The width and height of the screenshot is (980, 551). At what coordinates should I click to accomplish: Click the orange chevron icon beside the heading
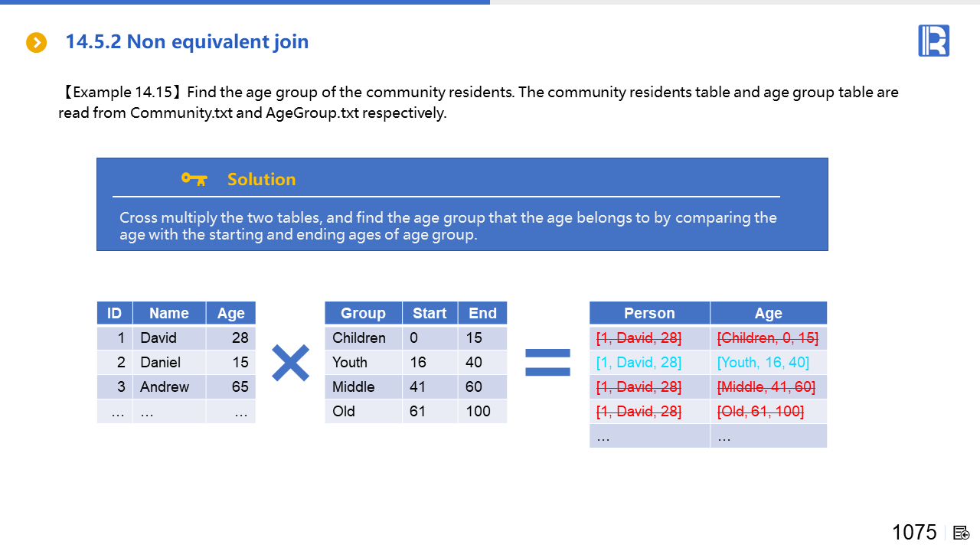[37, 43]
